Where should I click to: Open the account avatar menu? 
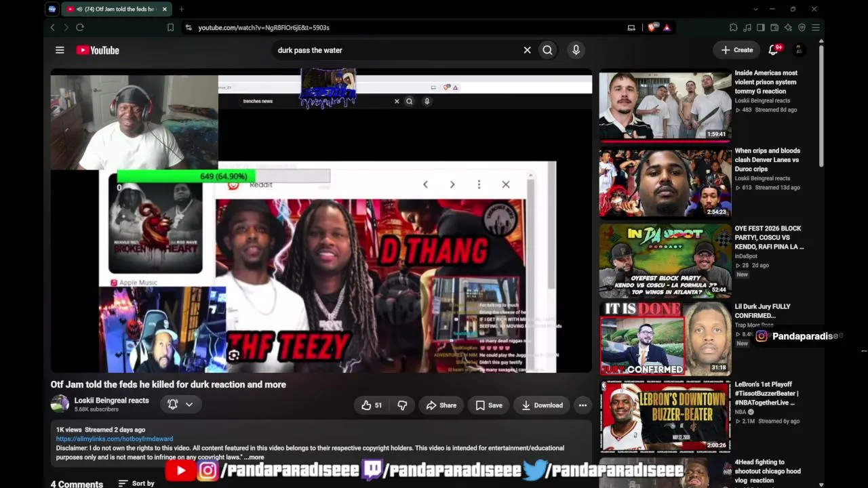pos(799,50)
